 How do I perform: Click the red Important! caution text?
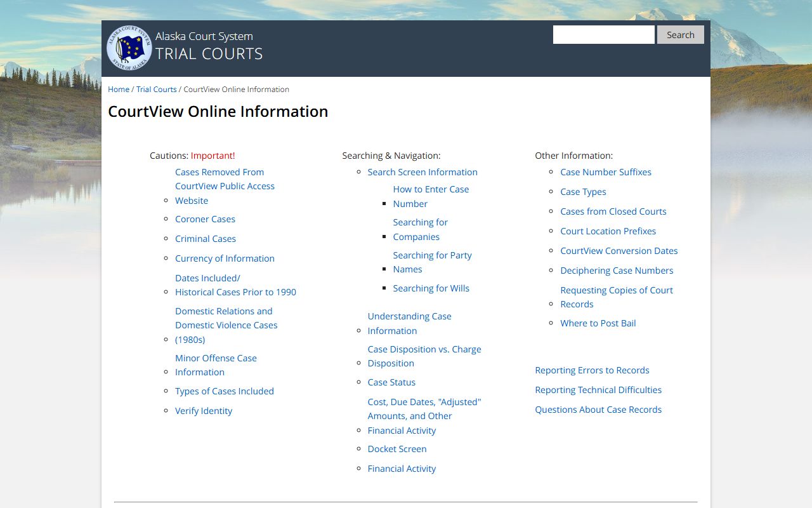coord(213,156)
